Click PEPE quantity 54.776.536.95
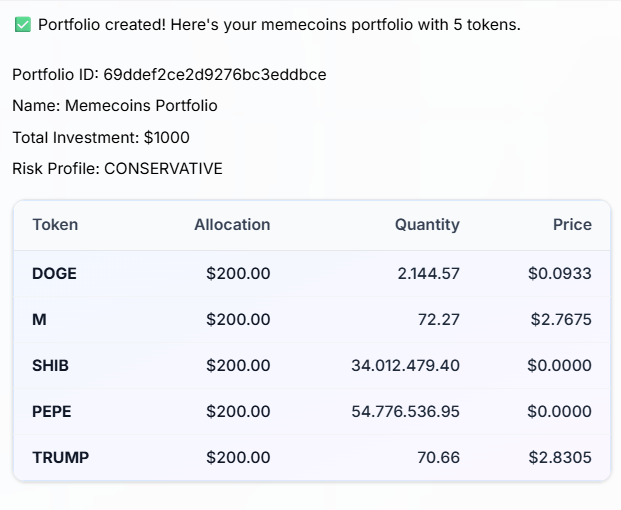This screenshot has height=510, width=621. coord(406,411)
